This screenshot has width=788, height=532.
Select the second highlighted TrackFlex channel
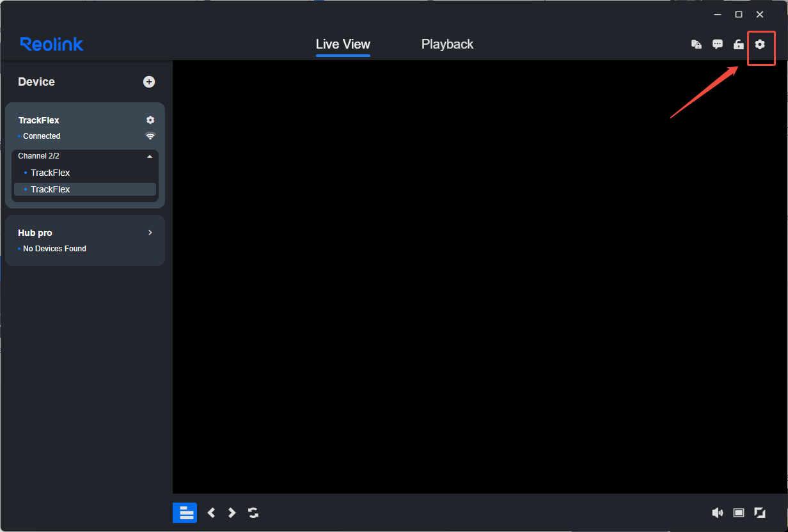pyautogui.click(x=85, y=189)
